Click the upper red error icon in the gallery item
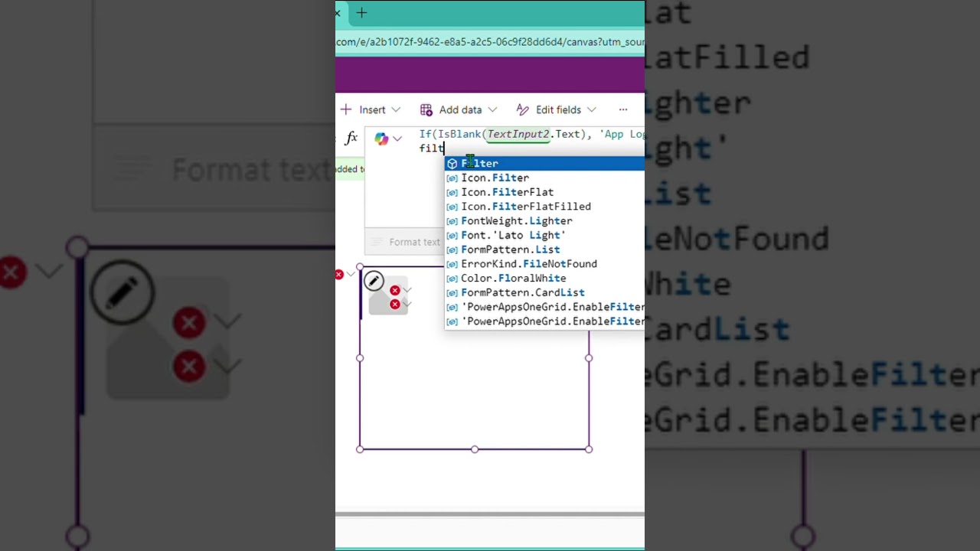Viewport: 980px width, 551px height. tap(394, 290)
